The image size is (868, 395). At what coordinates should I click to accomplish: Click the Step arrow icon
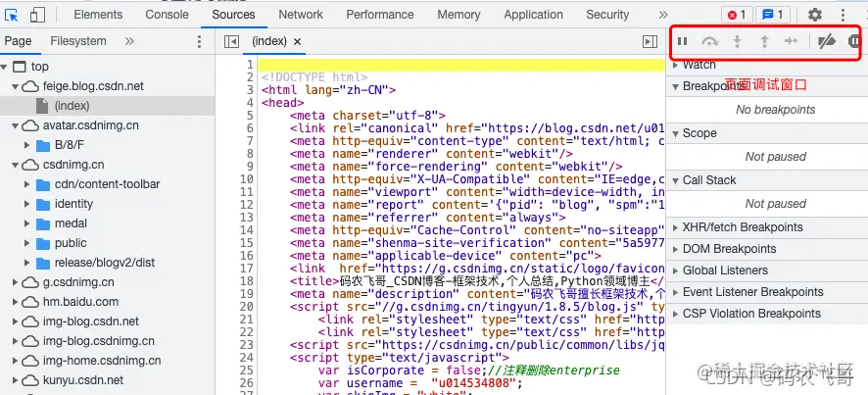[791, 41]
